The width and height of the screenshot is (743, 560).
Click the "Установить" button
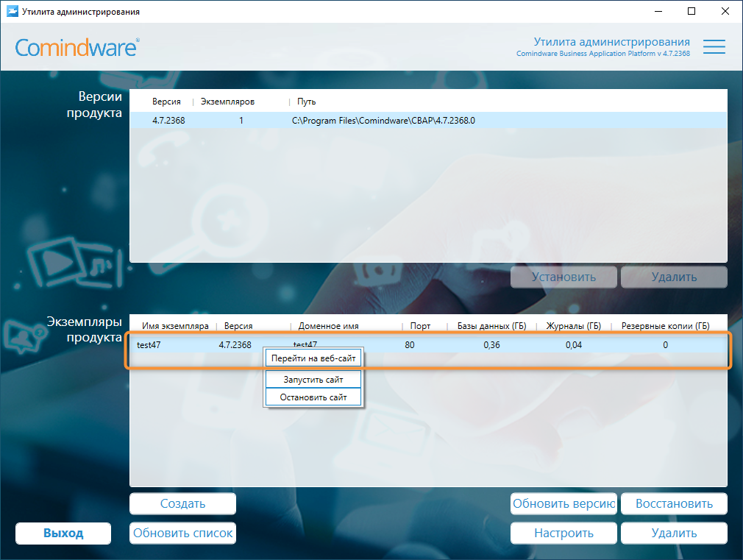click(564, 277)
